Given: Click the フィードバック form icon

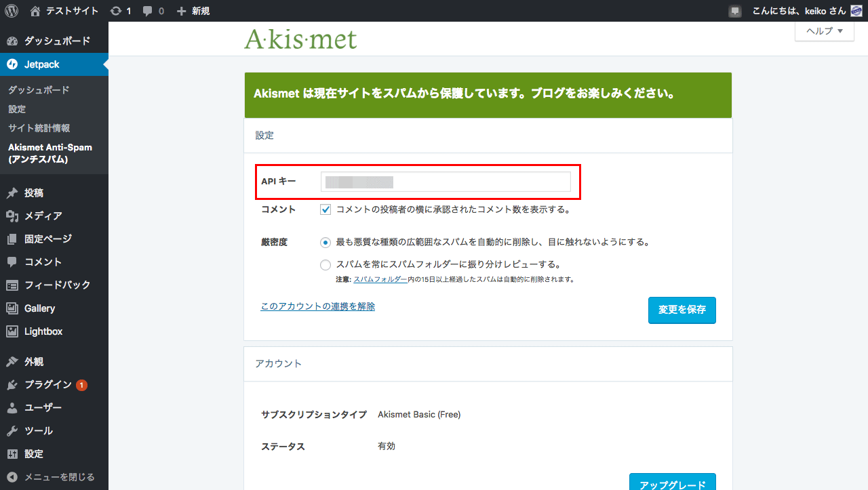Looking at the screenshot, I should [12, 285].
